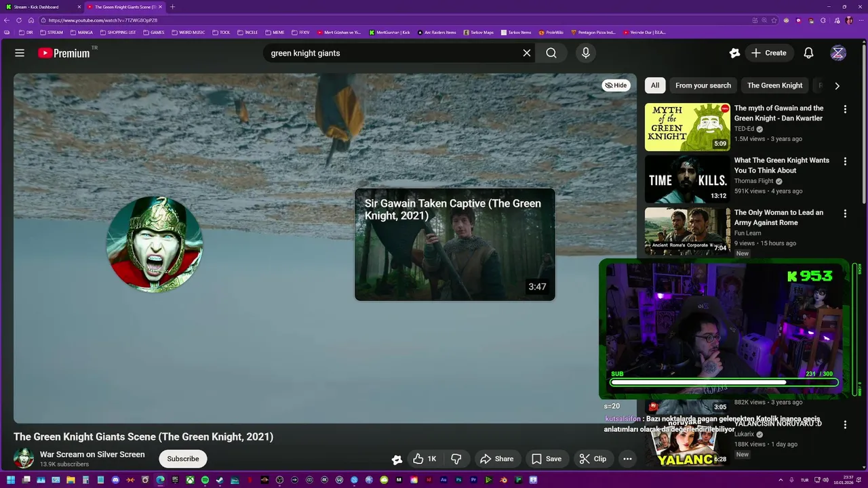
Task: Select the 'From your search' chip
Action: [703, 85]
